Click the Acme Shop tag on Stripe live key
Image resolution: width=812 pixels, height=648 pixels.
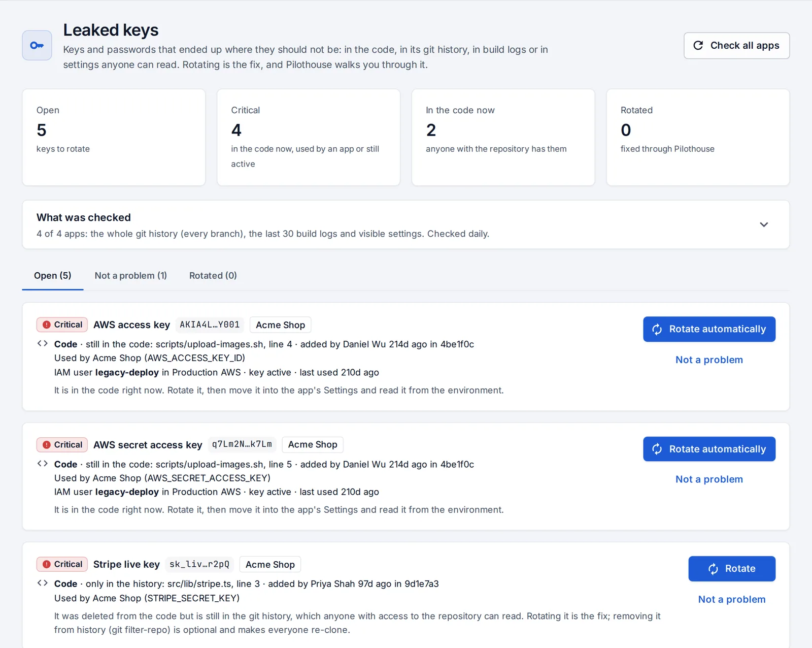point(270,565)
